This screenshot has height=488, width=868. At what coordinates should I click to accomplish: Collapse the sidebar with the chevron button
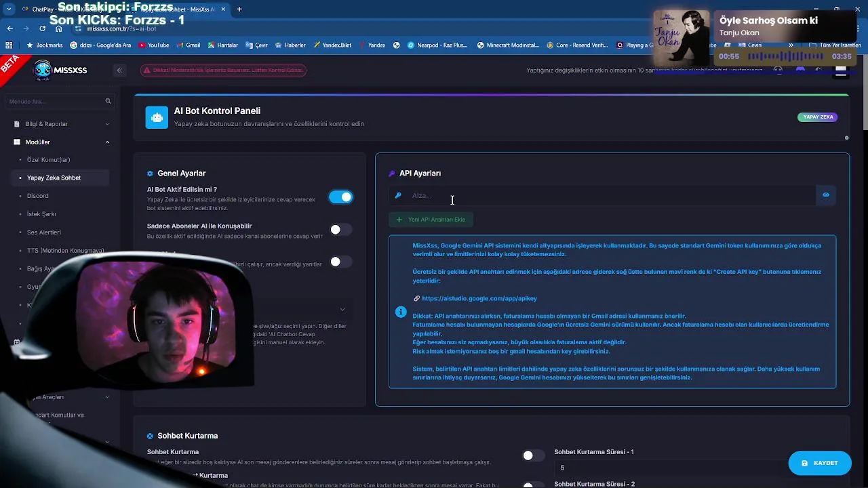click(x=119, y=70)
